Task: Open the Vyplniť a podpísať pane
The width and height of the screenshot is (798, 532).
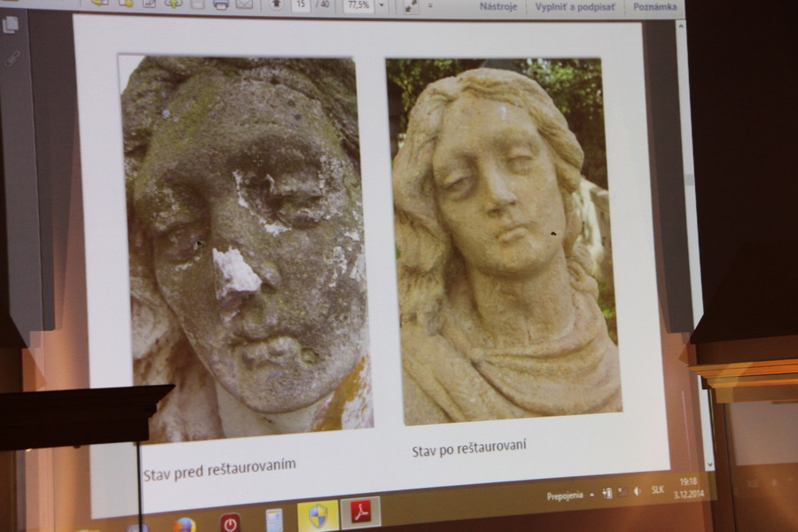Action: 575,7
